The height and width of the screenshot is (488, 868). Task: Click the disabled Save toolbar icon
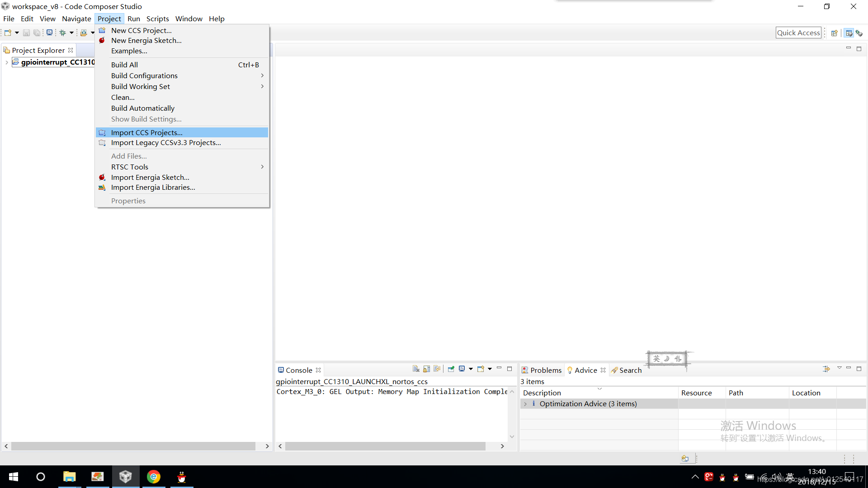pyautogui.click(x=26, y=33)
